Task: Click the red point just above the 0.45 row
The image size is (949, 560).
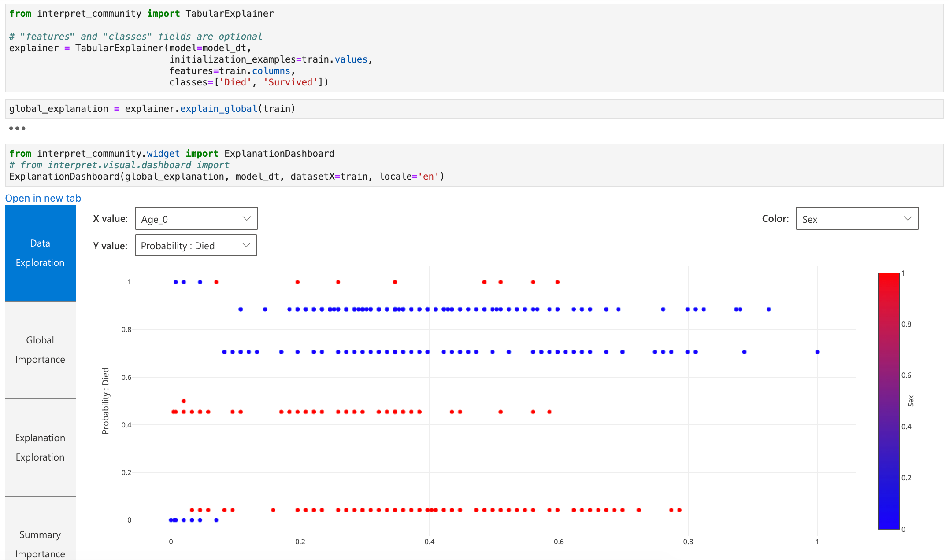Action: click(x=184, y=401)
